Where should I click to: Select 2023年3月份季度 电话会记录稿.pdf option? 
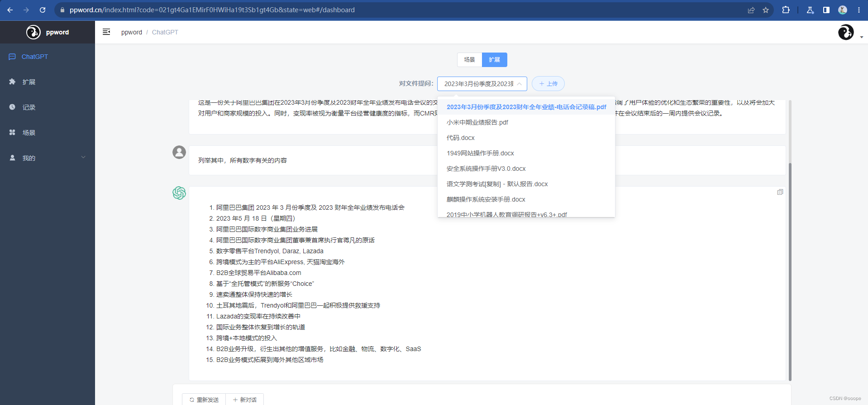(x=526, y=107)
